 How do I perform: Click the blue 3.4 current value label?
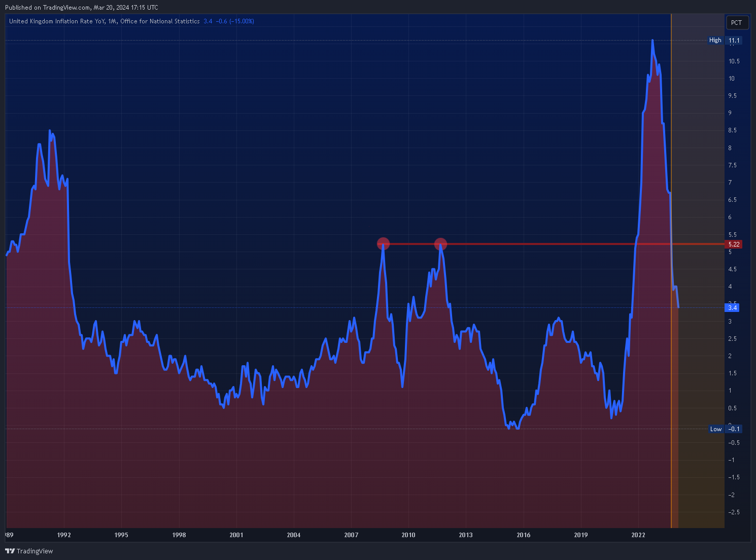pos(733,308)
